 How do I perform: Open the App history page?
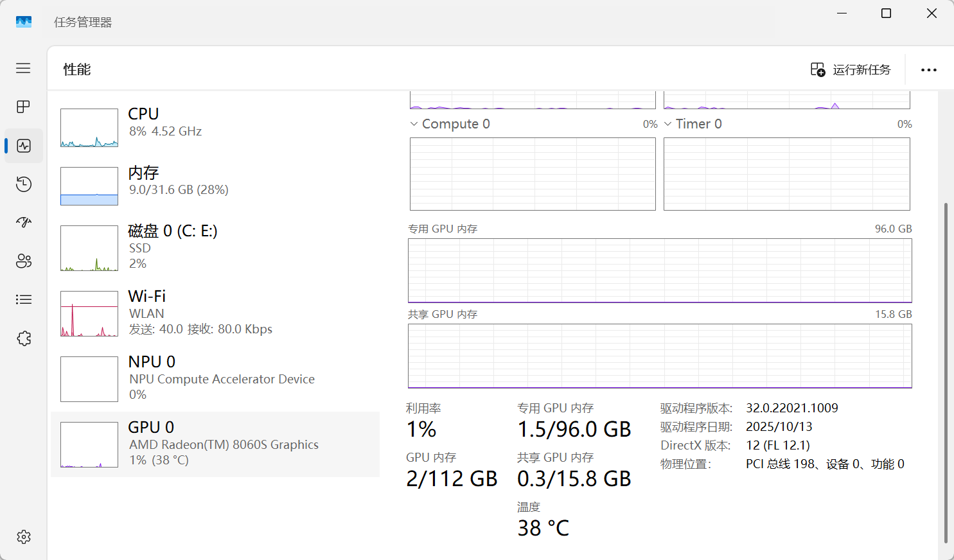(24, 184)
